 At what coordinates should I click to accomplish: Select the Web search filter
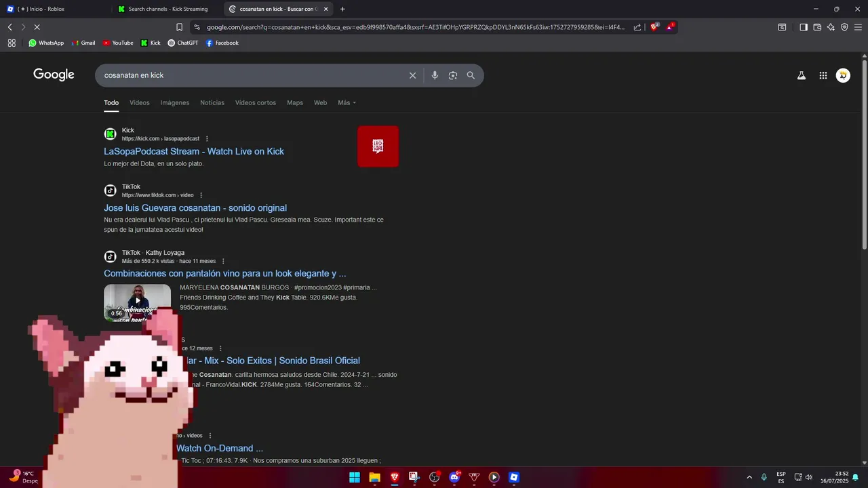(320, 103)
